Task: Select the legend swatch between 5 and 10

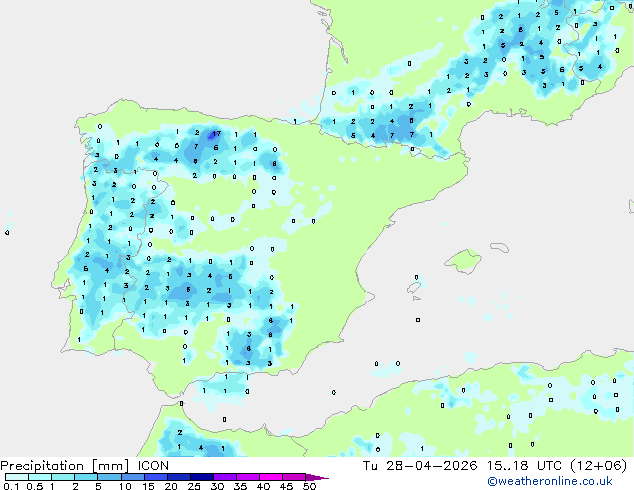Action: (x=110, y=477)
